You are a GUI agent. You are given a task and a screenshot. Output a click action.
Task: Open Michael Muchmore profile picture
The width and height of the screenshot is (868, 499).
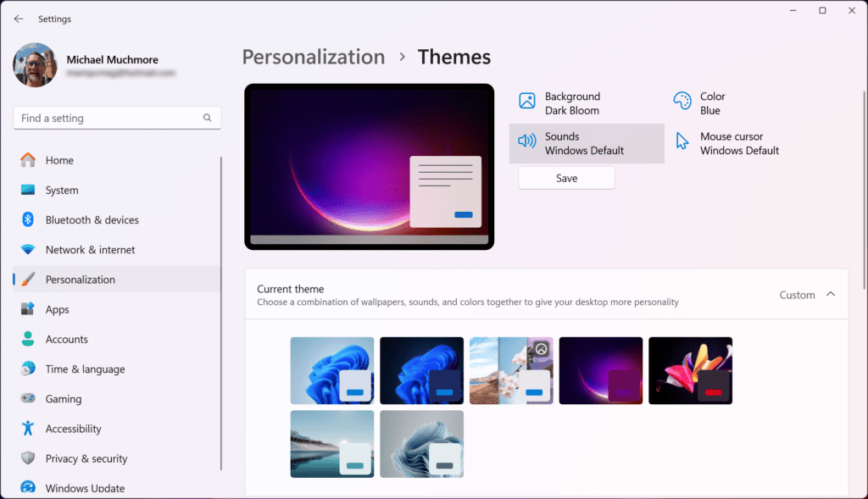pyautogui.click(x=35, y=65)
